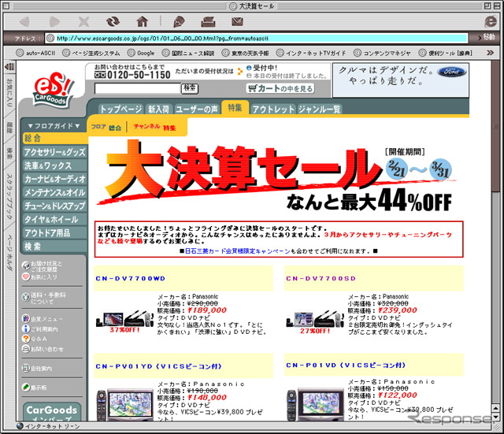
Task: Click the browser Back arrow
Action: [24, 22]
